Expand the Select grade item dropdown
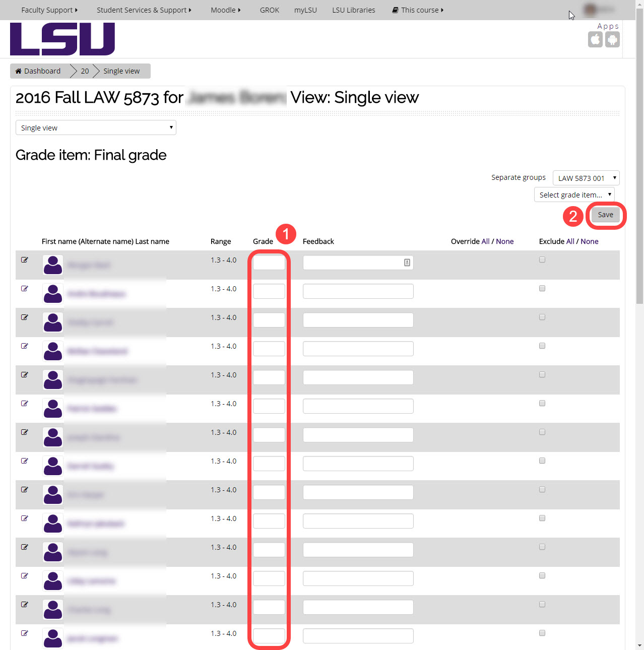 tap(574, 194)
